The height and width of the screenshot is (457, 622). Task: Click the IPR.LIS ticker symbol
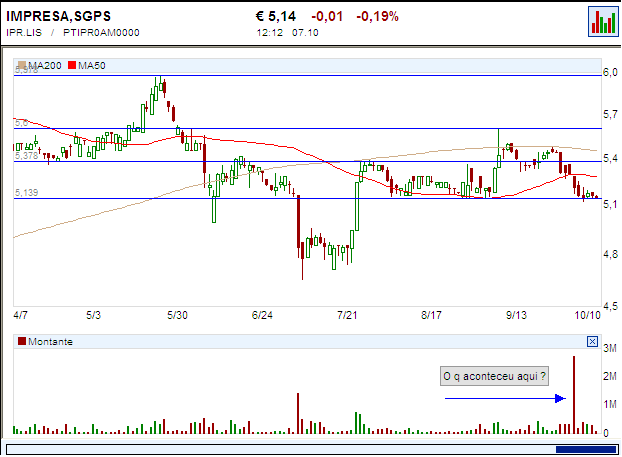point(24,33)
